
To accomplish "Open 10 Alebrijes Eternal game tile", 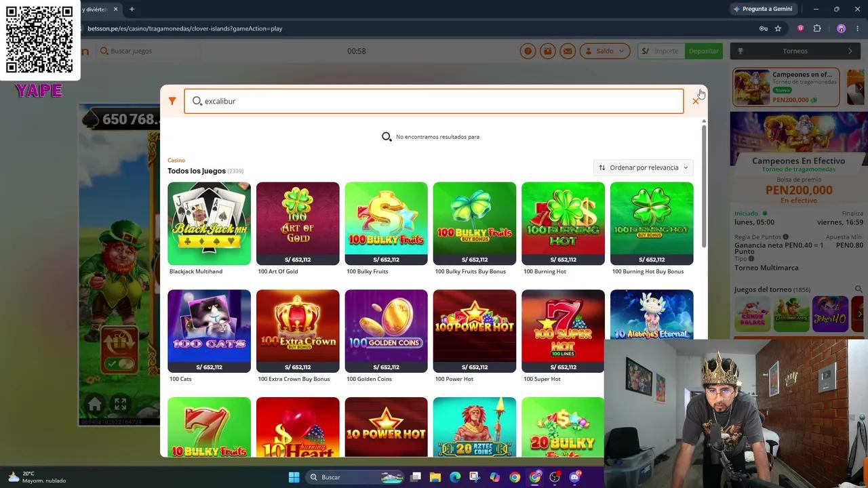I will click(652, 314).
